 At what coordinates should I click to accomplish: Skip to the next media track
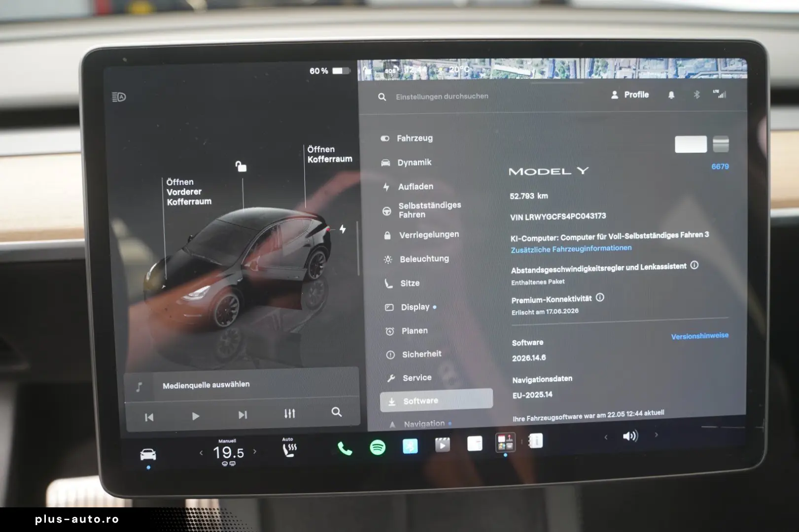click(243, 415)
